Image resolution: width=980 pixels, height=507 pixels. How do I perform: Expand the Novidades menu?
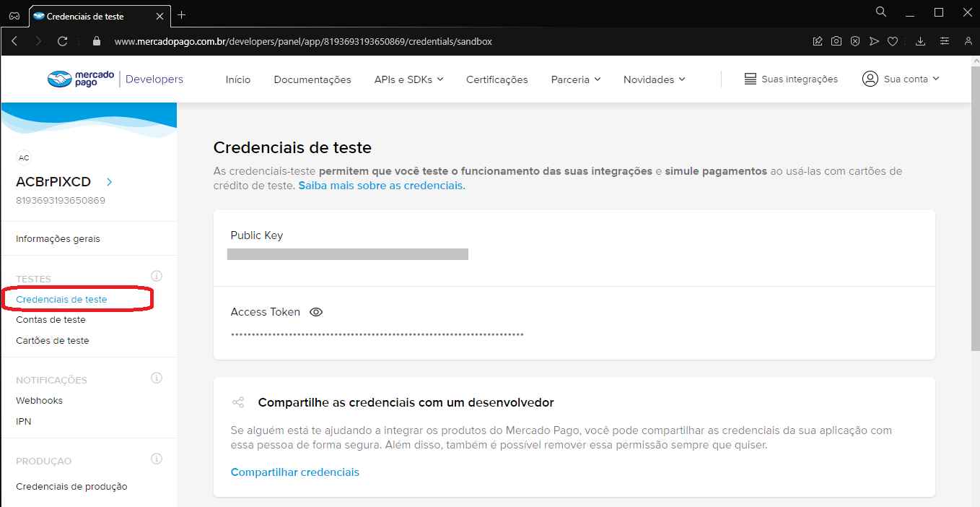point(654,79)
